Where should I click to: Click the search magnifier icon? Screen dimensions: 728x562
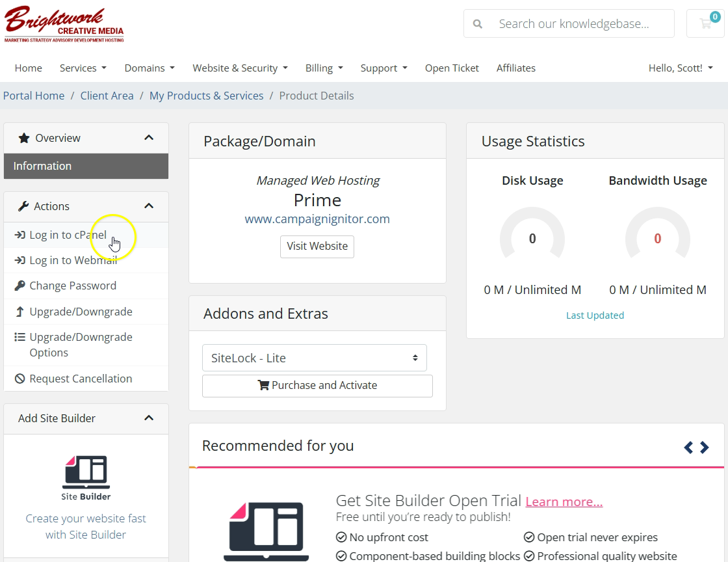click(477, 23)
